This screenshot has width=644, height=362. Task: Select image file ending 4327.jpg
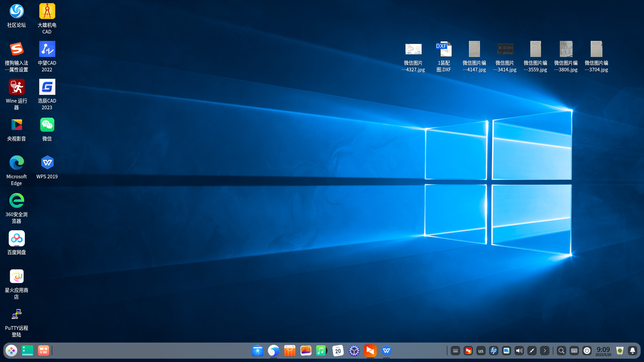click(x=413, y=50)
